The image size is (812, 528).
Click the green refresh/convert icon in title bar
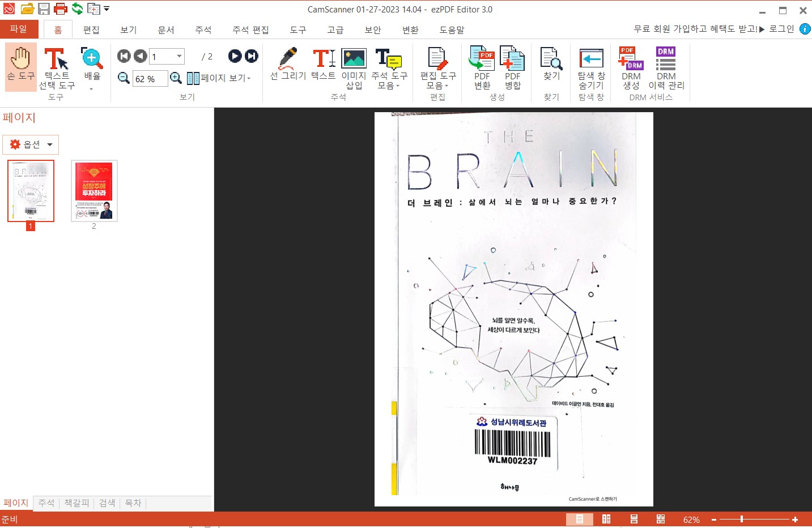click(x=77, y=8)
